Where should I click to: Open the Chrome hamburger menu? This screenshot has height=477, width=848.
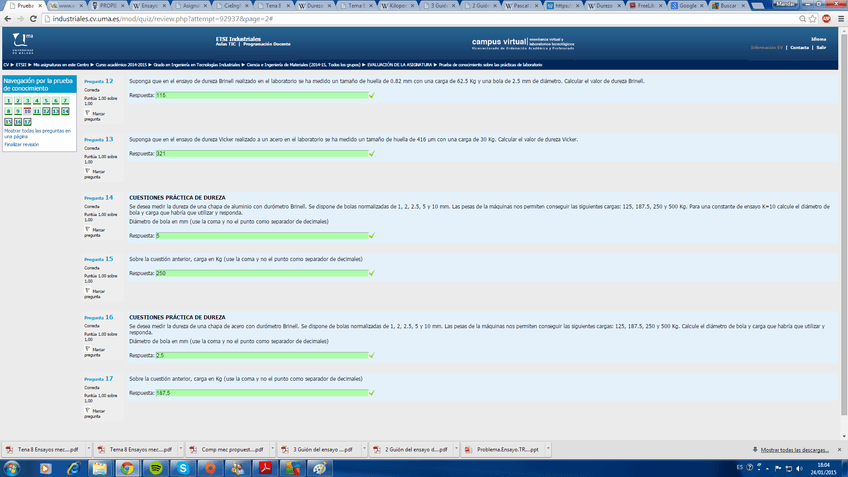tap(841, 18)
